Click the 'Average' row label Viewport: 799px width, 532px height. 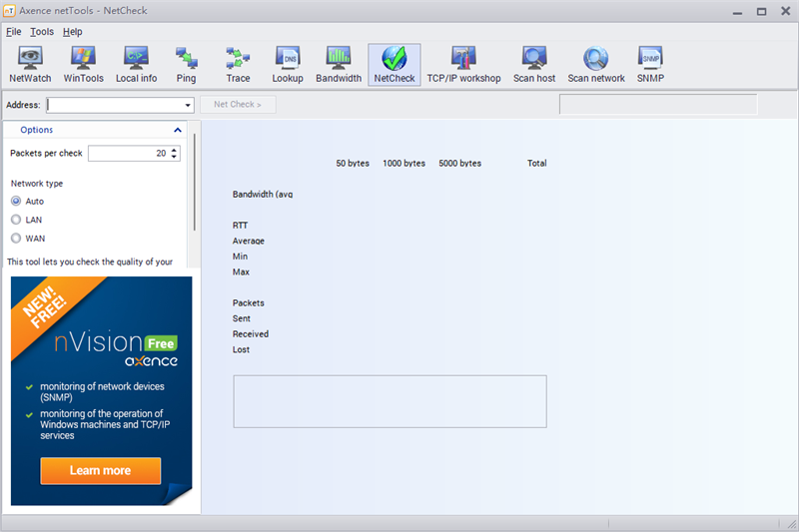pos(249,241)
